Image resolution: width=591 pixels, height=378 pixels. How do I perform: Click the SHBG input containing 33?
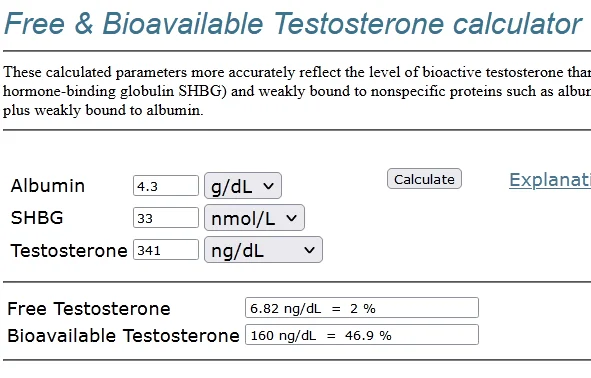point(166,217)
